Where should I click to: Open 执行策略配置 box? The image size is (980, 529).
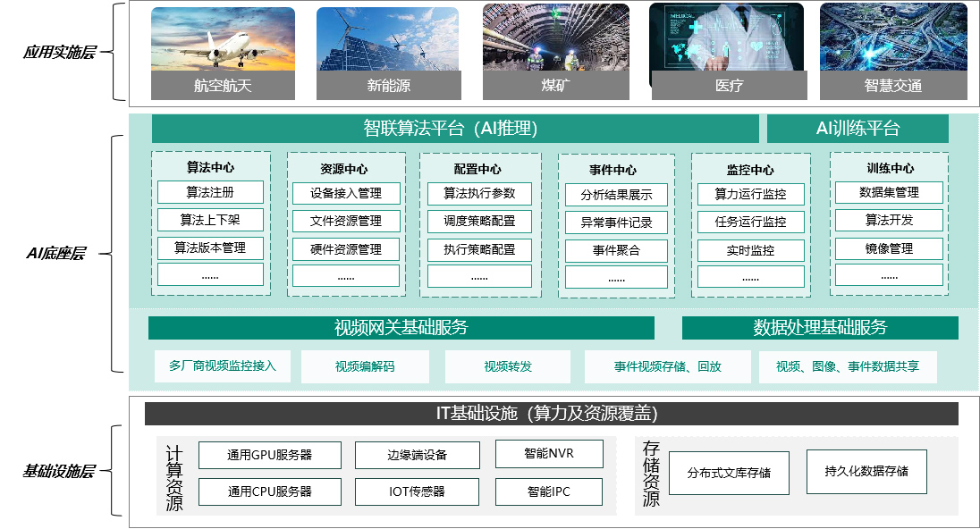point(479,250)
